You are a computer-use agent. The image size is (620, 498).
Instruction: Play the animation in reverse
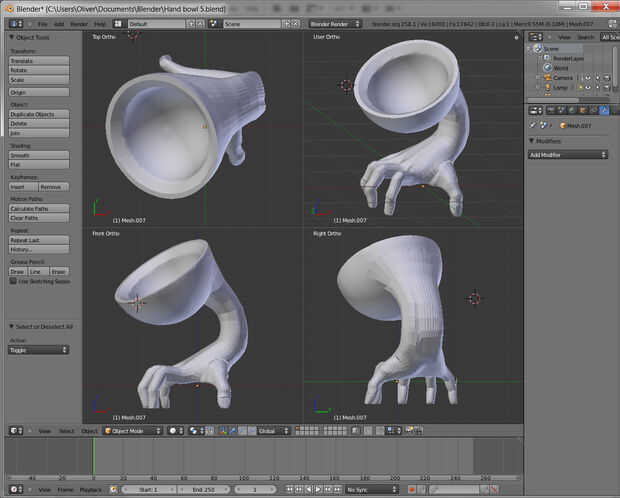[x=309, y=489]
